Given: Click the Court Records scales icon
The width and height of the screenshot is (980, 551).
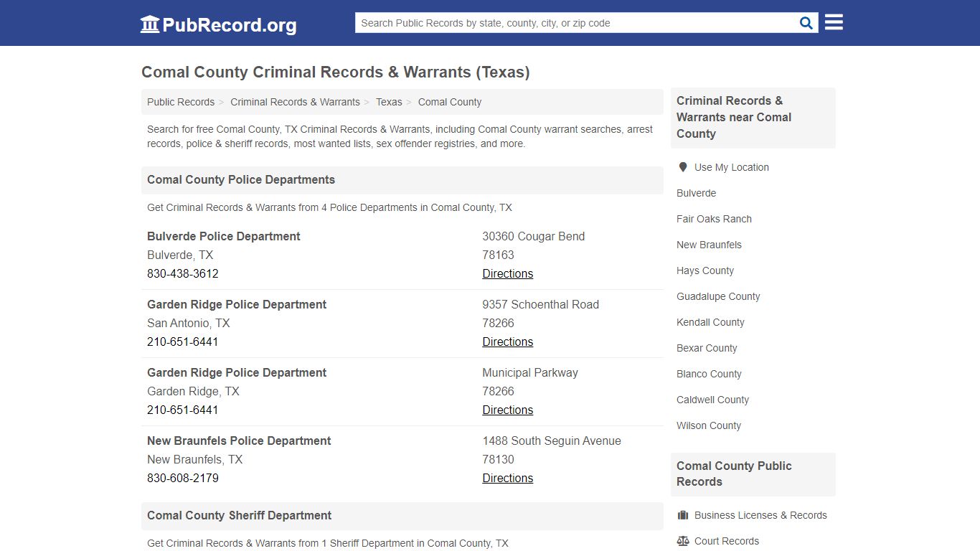Looking at the screenshot, I should click(x=683, y=541).
